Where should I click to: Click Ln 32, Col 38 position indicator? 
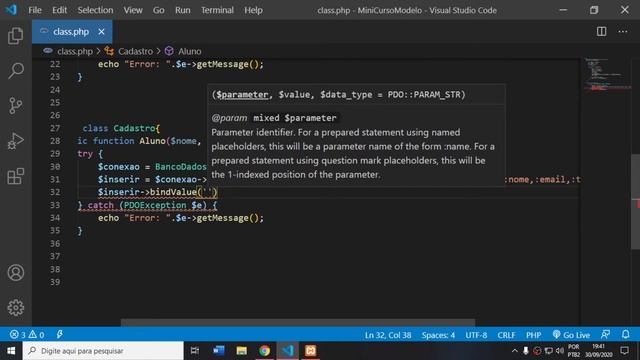388,335
